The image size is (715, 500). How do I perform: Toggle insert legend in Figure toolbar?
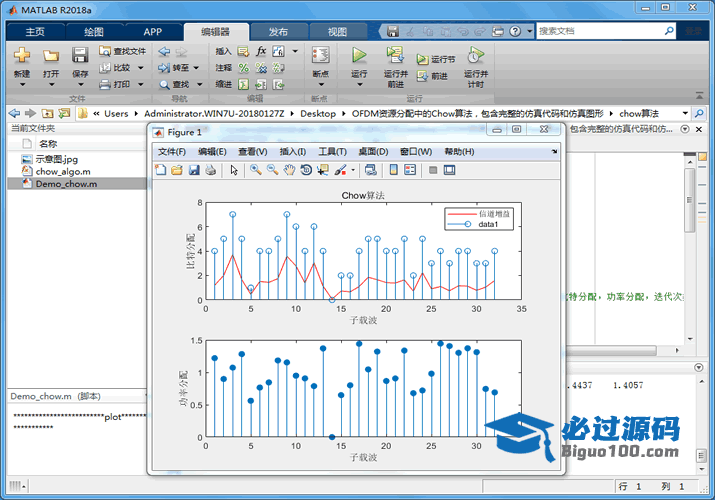410,170
